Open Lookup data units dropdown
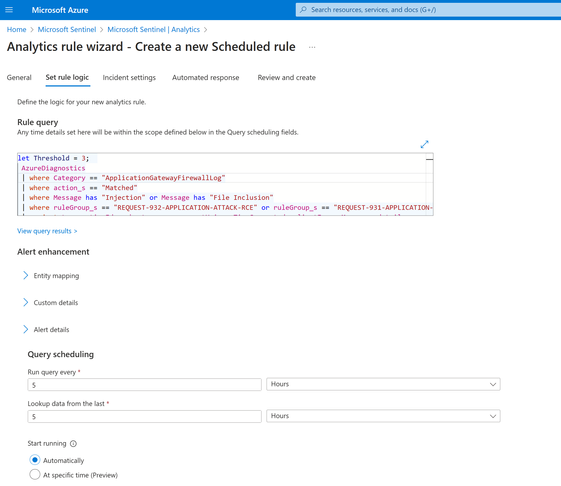This screenshot has width=561, height=486. click(x=383, y=416)
